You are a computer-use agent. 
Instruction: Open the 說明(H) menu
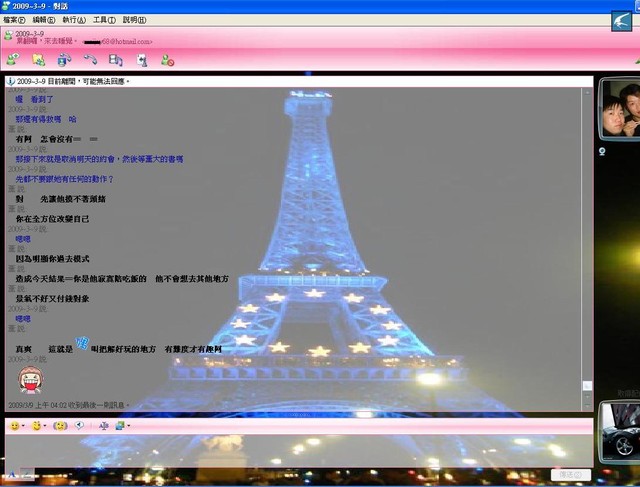click(134, 20)
